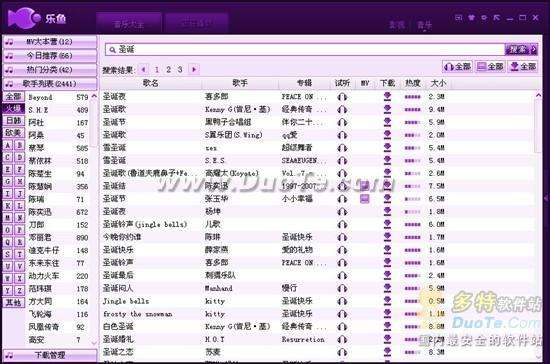Expand the 今日推荐 (66) section
This screenshot has height=364, width=550.
click(x=50, y=56)
